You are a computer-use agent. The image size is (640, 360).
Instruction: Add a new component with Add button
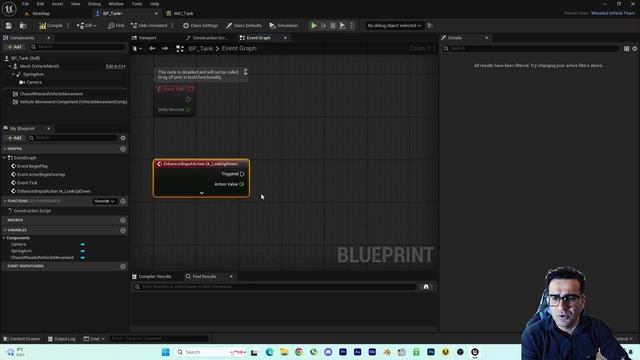14,47
